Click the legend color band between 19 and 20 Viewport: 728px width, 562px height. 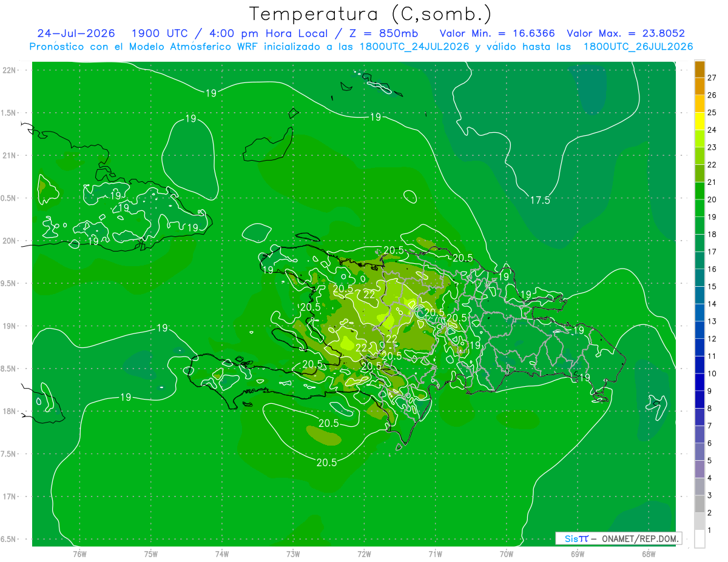pyautogui.click(x=699, y=208)
